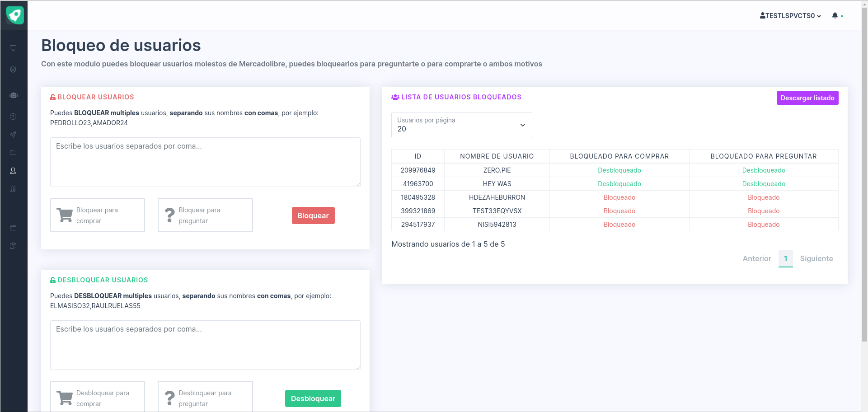Select ID cell 294517937
The height and width of the screenshot is (412, 868).
[418, 225]
